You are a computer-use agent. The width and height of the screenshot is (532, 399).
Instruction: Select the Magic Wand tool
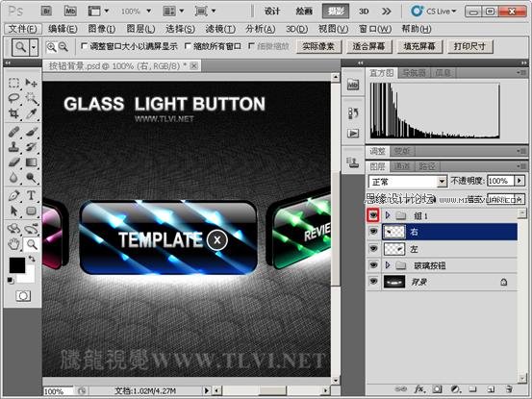coord(31,98)
